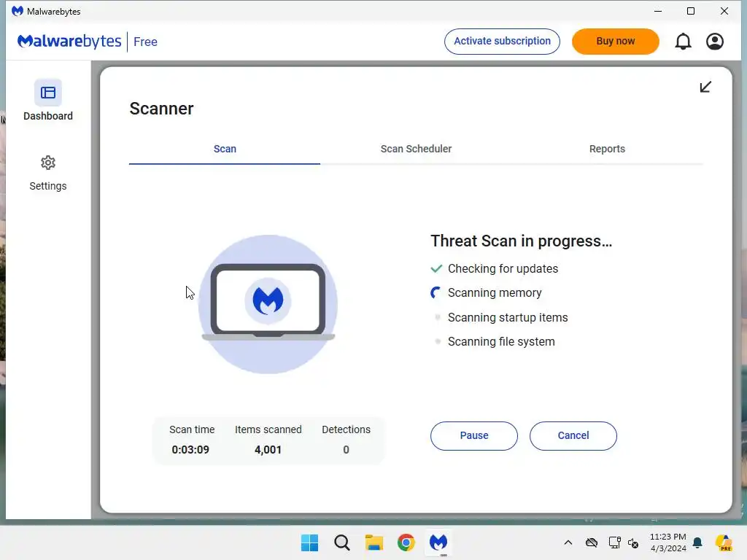
Task: Open the account profile icon
Action: tap(715, 42)
